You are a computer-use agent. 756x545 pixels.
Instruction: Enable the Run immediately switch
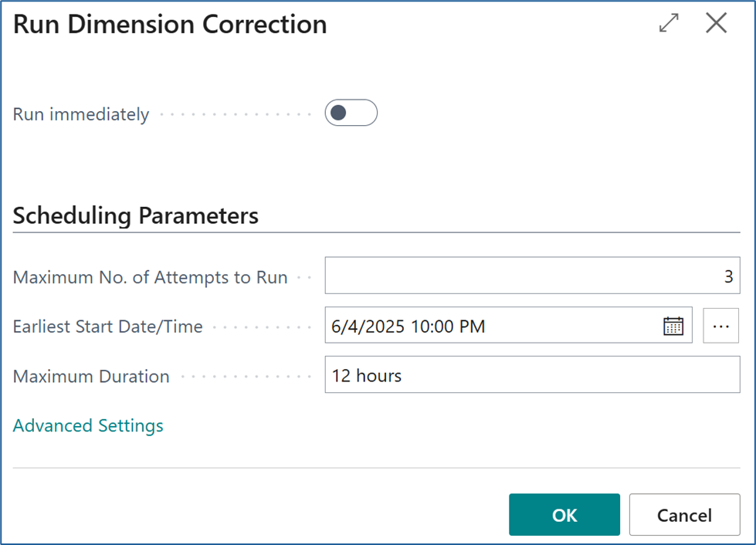click(x=351, y=113)
